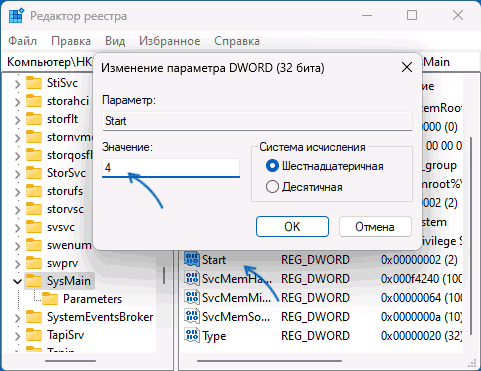This screenshot has width=481, height=371.
Task: Open the Вид menu
Action: 115,41
